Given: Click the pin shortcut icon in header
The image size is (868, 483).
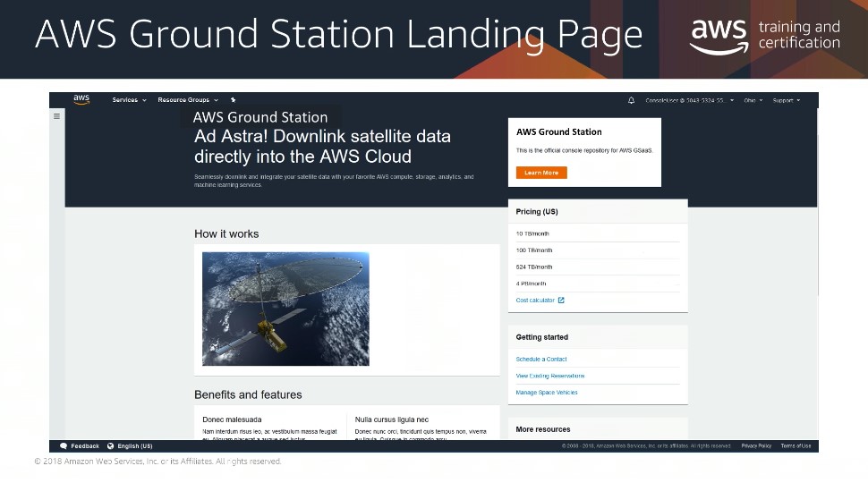Looking at the screenshot, I should [233, 100].
